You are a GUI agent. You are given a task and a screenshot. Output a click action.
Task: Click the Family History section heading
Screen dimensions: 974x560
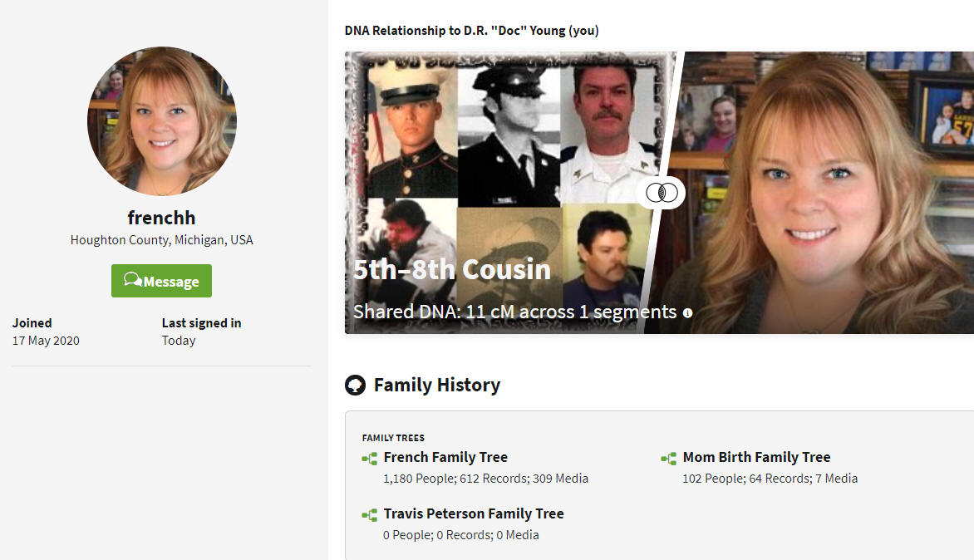coord(436,385)
